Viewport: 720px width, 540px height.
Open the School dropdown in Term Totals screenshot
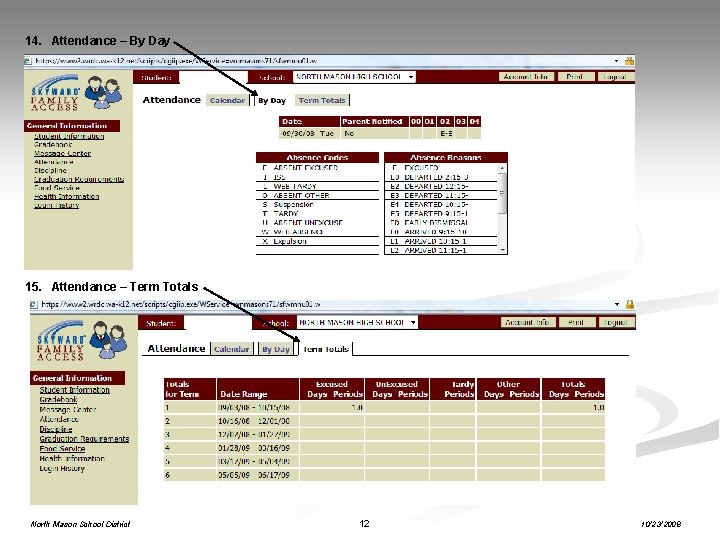357,322
